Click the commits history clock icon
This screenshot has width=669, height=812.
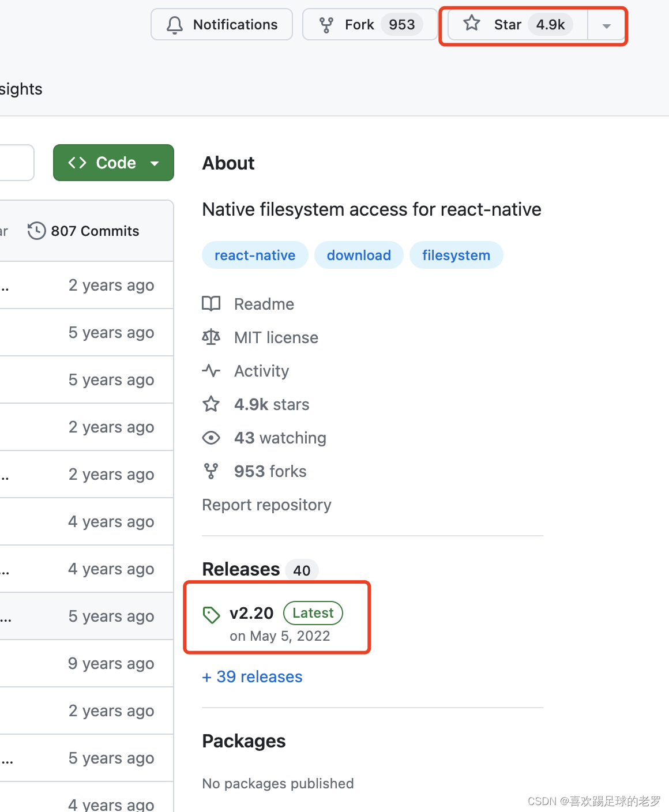(36, 231)
